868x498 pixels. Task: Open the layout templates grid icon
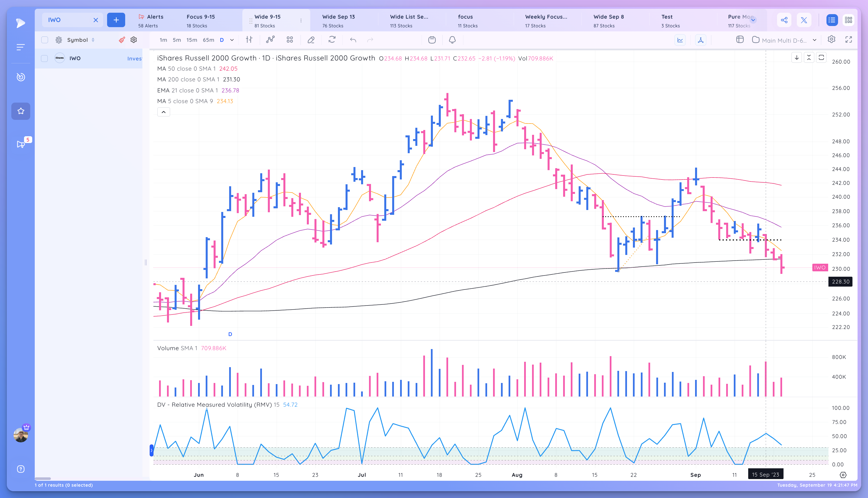click(290, 40)
